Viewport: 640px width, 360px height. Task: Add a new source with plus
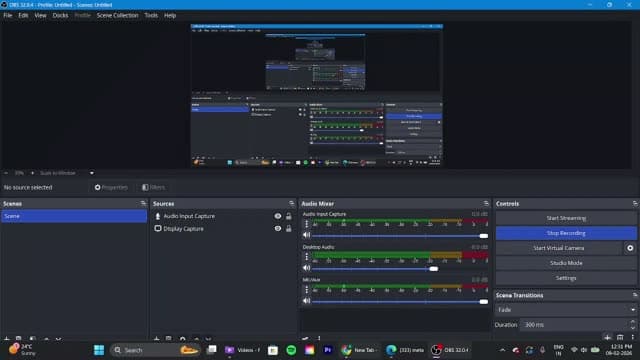coord(156,339)
